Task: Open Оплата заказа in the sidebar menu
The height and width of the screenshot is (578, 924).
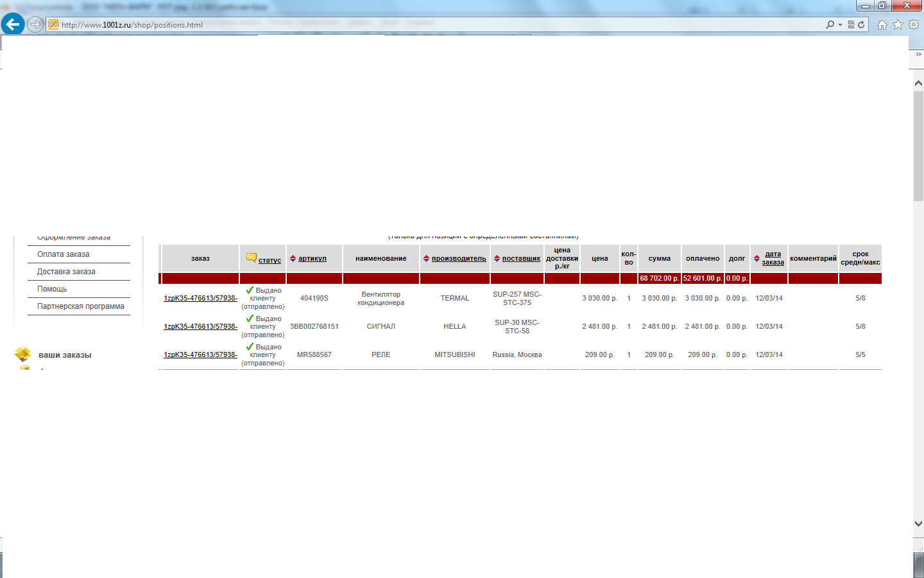Action: [x=63, y=254]
